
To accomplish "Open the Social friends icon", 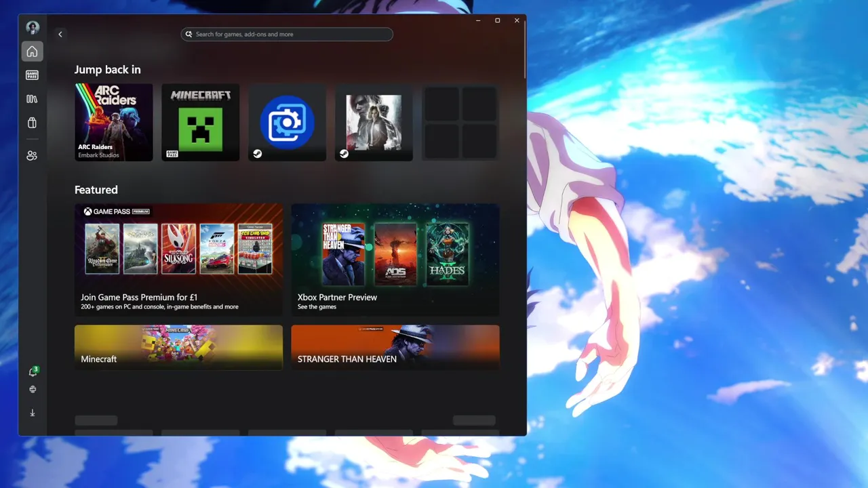I will (x=32, y=156).
